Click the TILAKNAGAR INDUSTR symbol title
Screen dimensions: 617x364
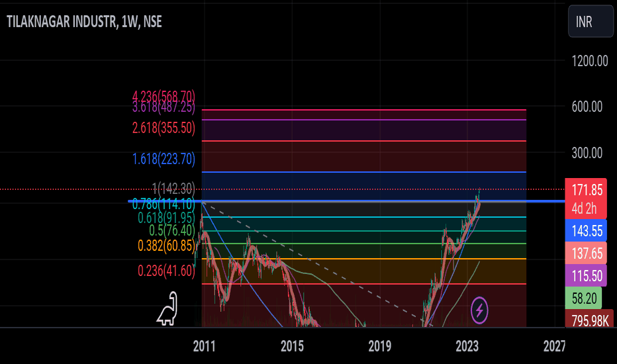pos(62,22)
